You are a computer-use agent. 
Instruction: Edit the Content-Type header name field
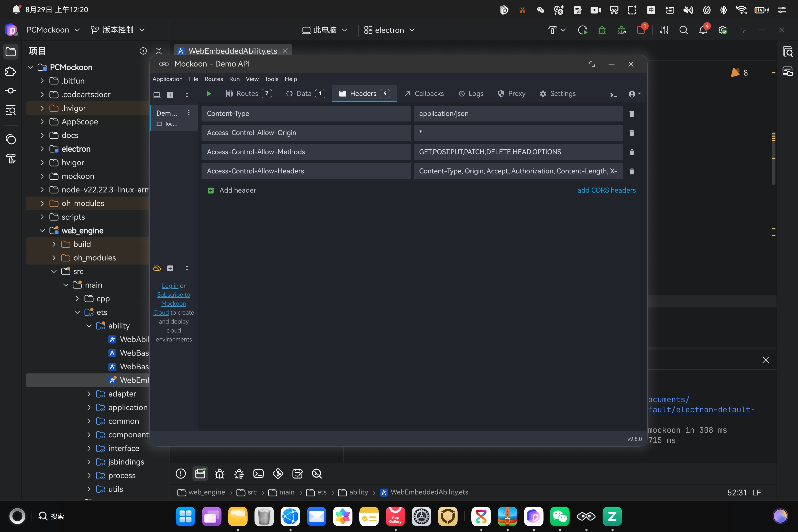tap(306, 114)
